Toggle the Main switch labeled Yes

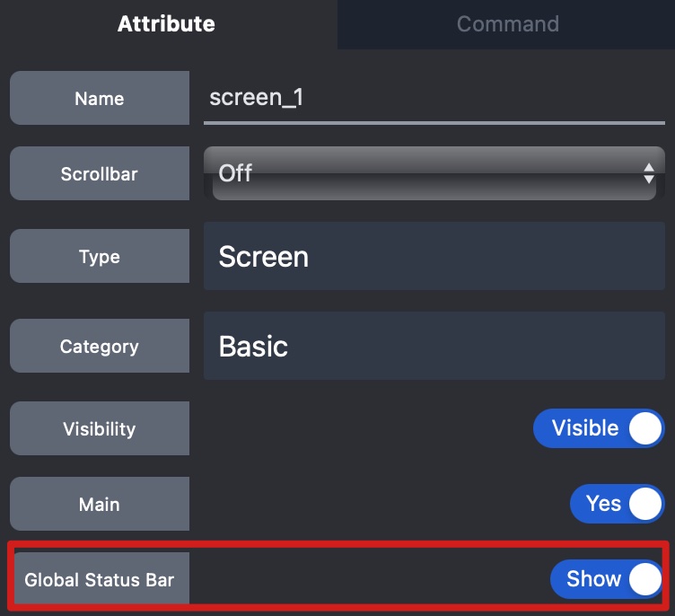617,504
